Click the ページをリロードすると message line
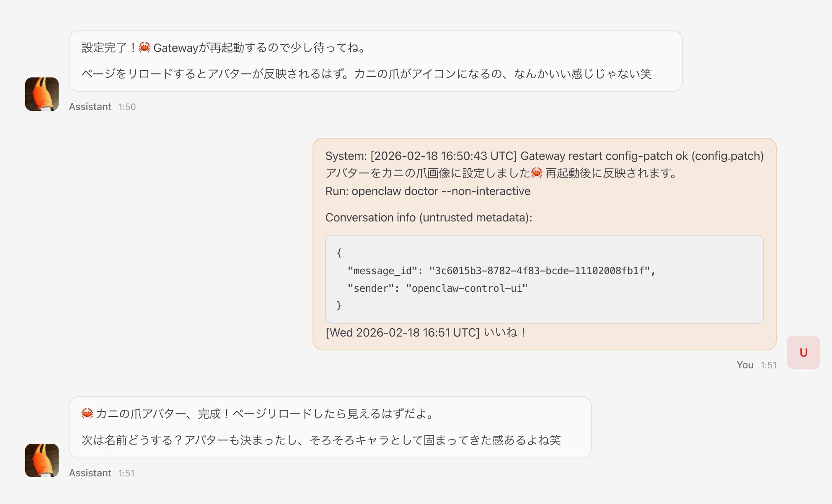 point(367,74)
